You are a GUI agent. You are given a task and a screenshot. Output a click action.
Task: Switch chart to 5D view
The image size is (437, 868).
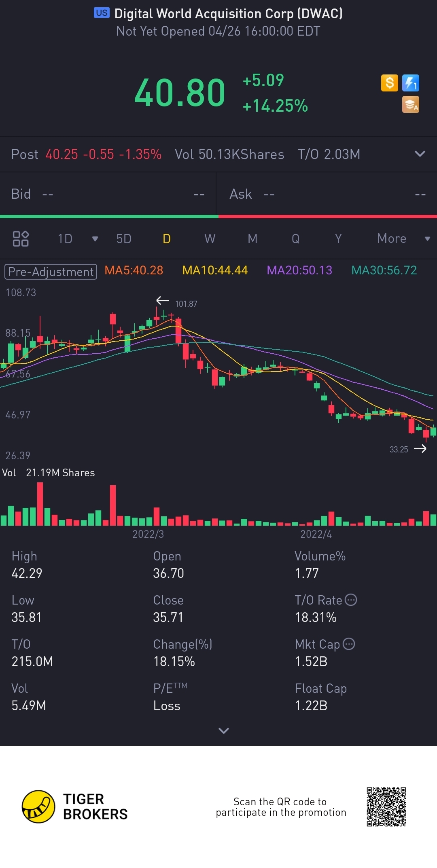click(x=124, y=239)
